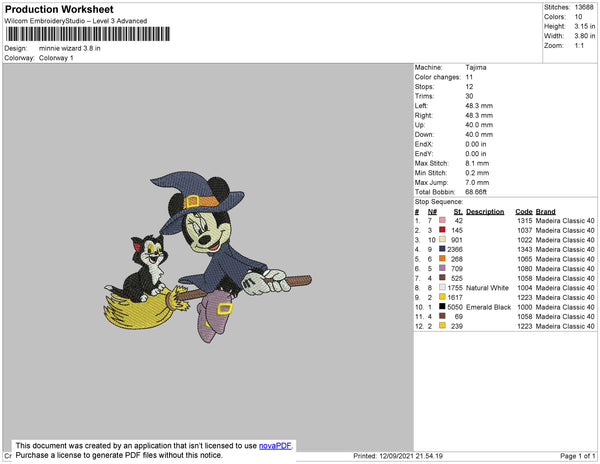Select the red swatch in stop row 2
Image resolution: width=600 pixels, height=464 pixels.
pos(442,230)
